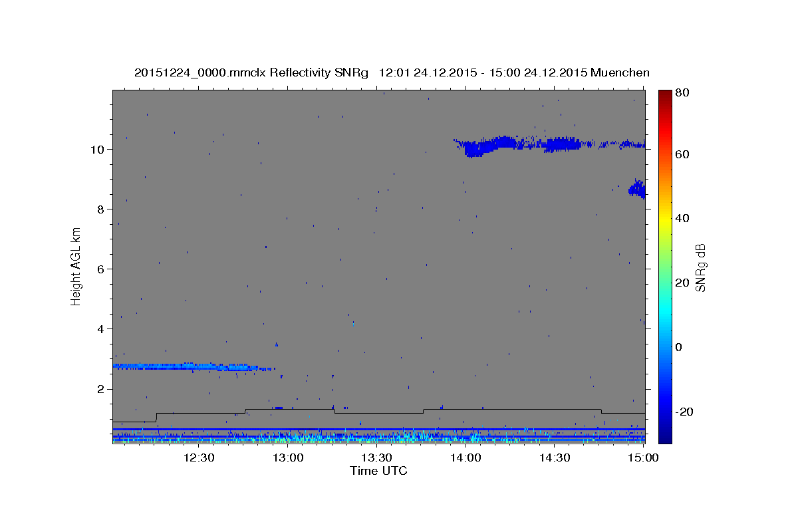Click the colorbar value -20
The width and height of the screenshot is (798, 532).
[684, 412]
